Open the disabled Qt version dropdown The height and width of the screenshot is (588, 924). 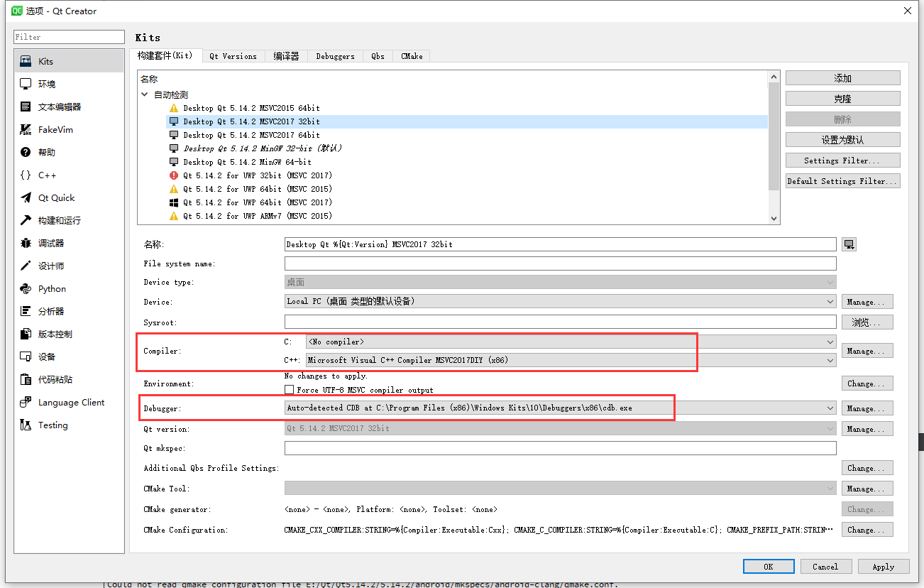tap(560, 428)
